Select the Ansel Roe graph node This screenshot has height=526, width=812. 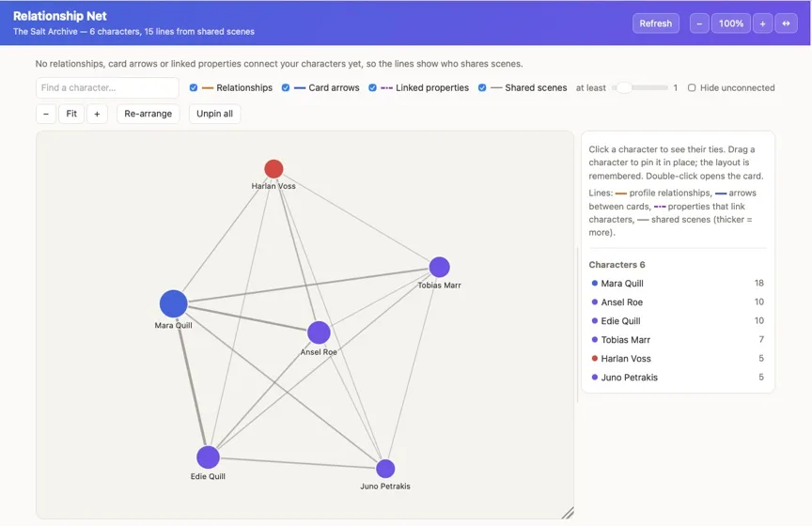pyautogui.click(x=319, y=333)
